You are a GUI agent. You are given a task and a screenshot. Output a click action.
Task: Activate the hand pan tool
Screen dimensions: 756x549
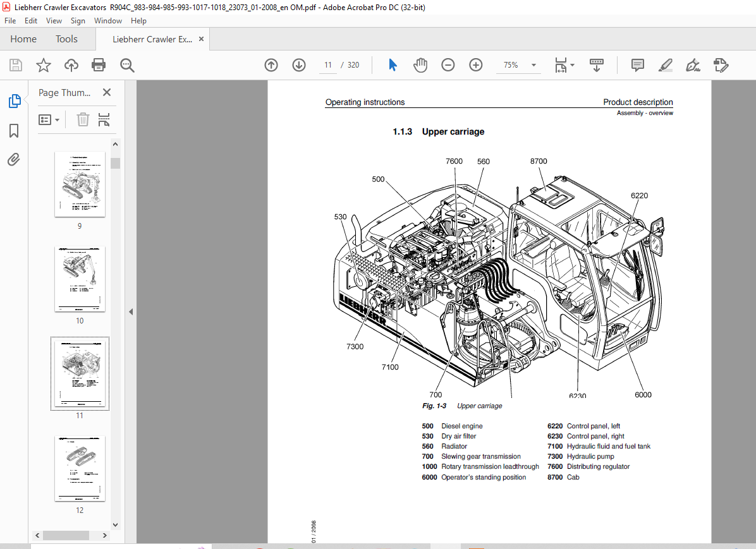[420, 65]
